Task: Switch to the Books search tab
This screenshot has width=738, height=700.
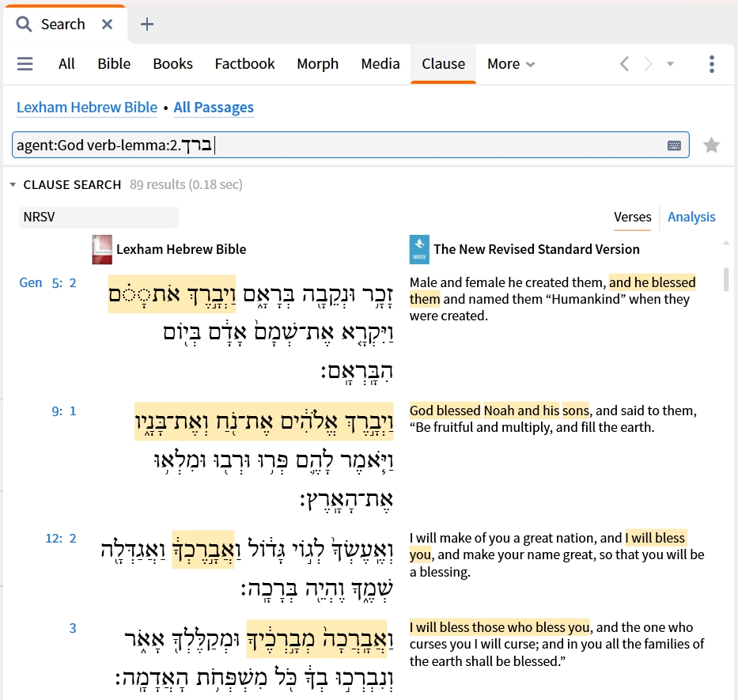Action: click(x=172, y=63)
